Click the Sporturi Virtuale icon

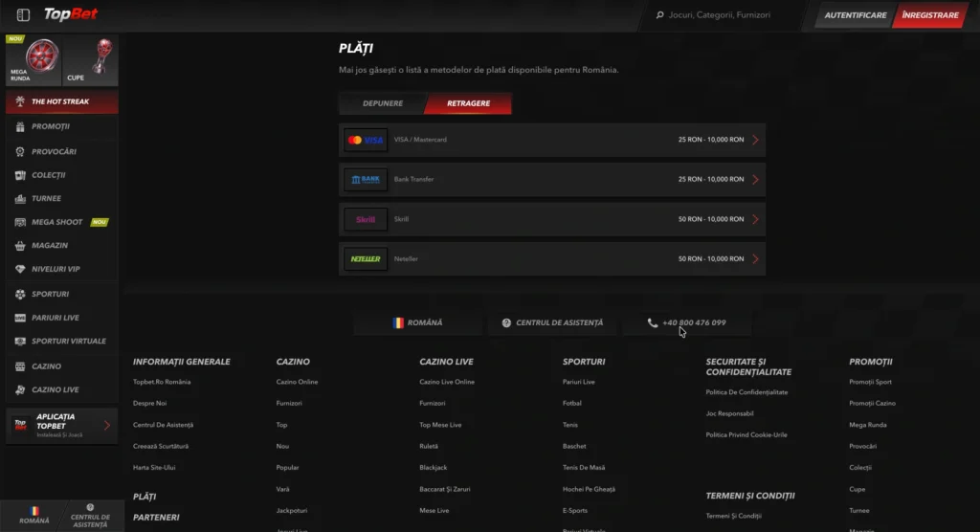[20, 342]
